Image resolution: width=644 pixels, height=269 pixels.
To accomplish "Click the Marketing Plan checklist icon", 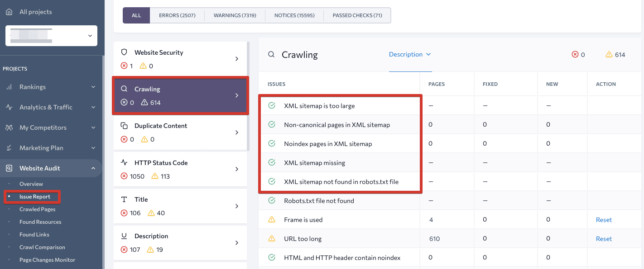I will pos(9,148).
